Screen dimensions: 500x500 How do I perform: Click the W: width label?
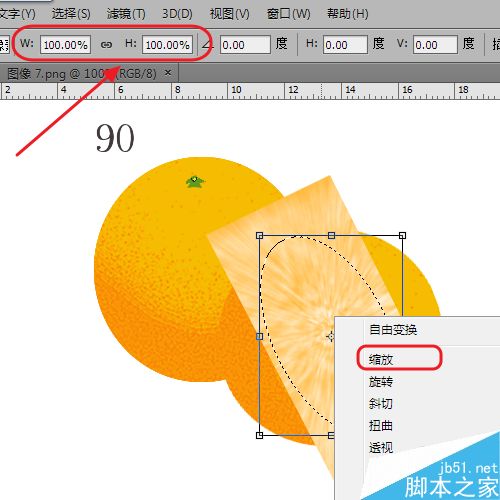(x=27, y=43)
